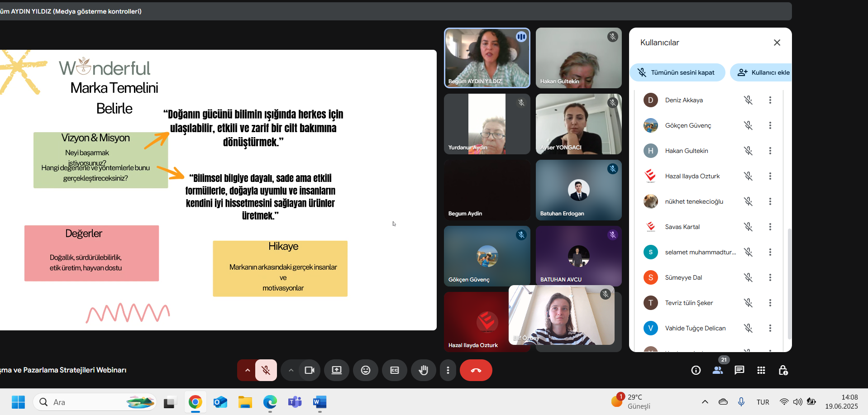Expand video settings arrow beside camera
The image size is (868, 415).
click(x=291, y=370)
